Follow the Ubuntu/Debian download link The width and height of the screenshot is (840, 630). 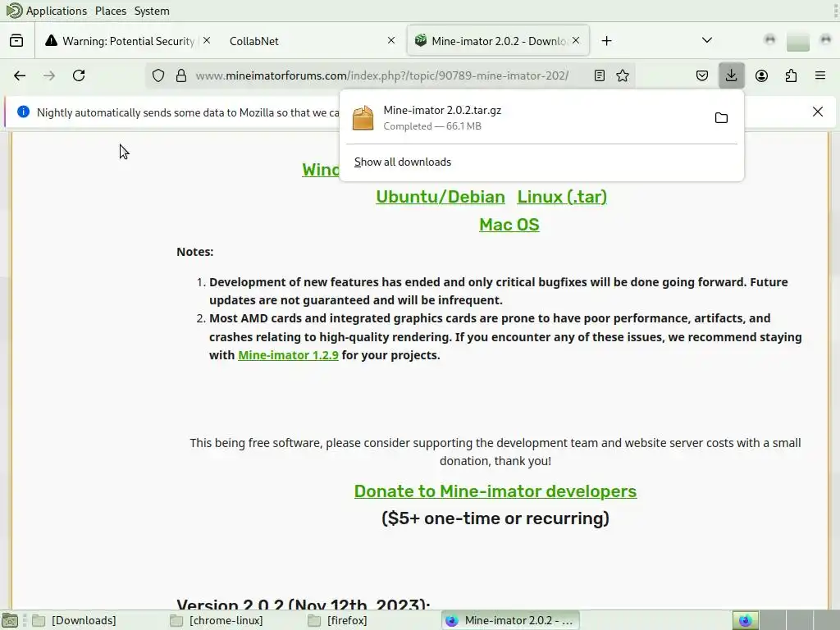[x=441, y=197]
